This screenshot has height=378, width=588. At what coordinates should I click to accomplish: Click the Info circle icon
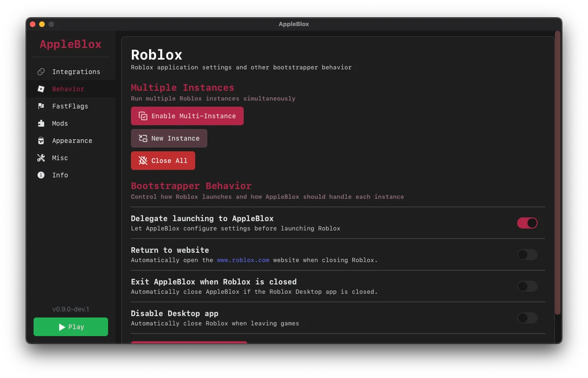41,175
